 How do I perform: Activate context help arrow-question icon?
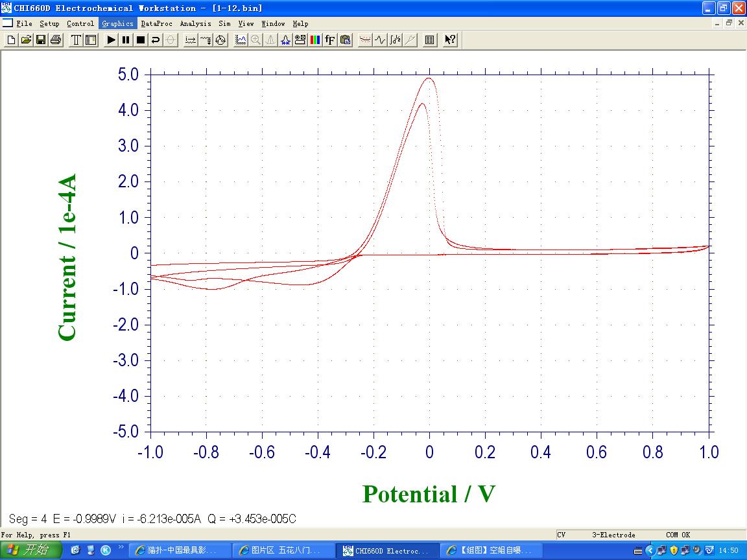click(450, 40)
